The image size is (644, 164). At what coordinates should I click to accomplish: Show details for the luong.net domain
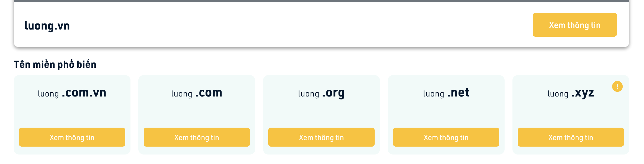click(x=446, y=137)
